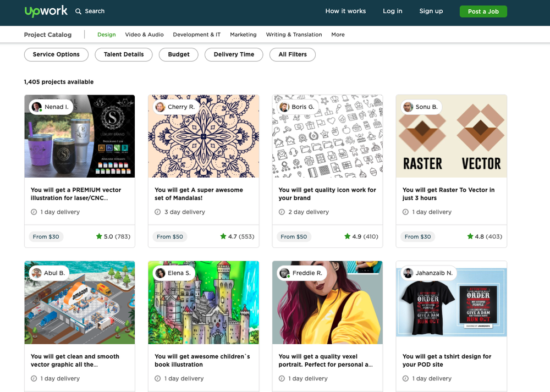Switch to the Video & Audio category
This screenshot has height=392, width=550.
144,35
